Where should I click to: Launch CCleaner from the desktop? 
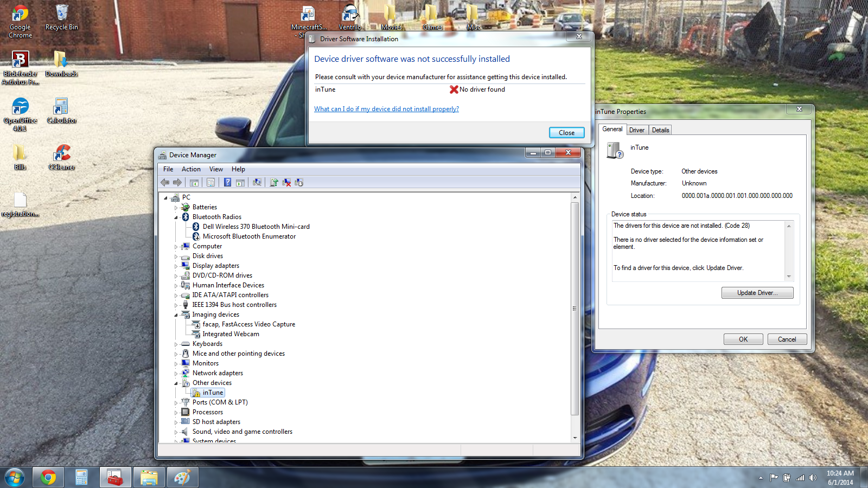pos(61,157)
